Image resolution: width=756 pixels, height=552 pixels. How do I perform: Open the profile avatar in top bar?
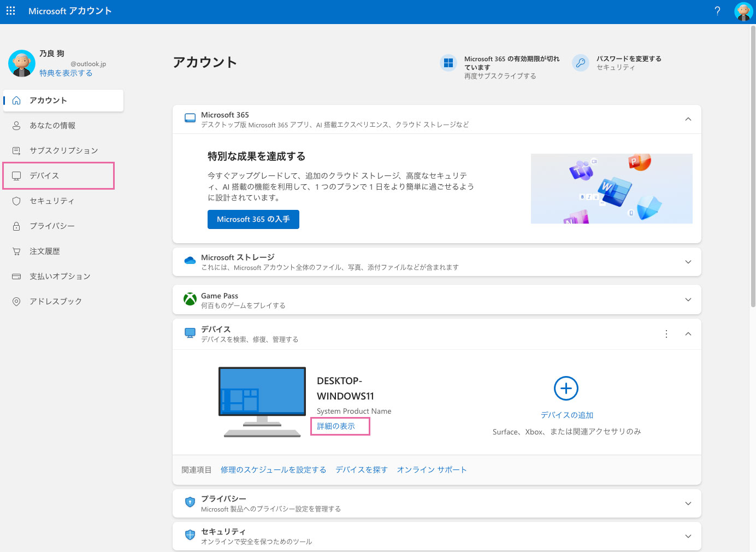(743, 11)
